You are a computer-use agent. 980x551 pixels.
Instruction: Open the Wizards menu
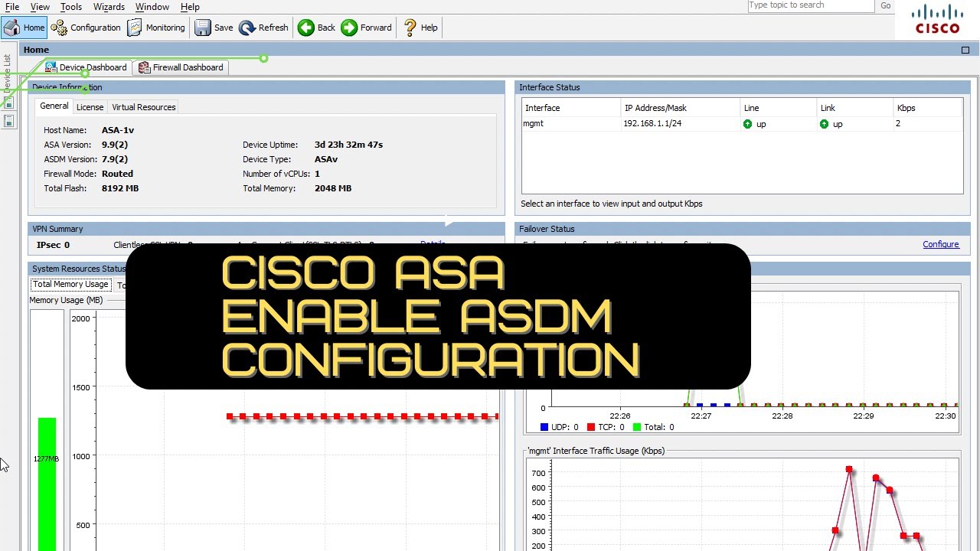109,7
